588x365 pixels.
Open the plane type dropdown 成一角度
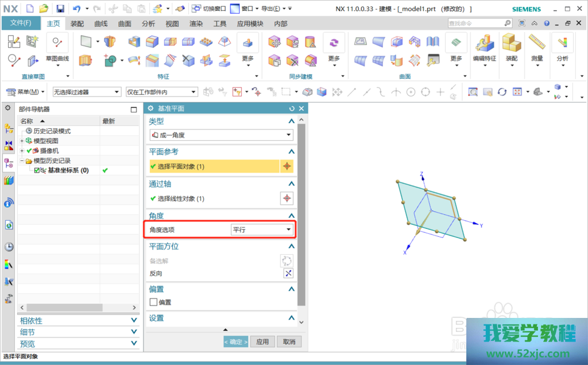(221, 135)
